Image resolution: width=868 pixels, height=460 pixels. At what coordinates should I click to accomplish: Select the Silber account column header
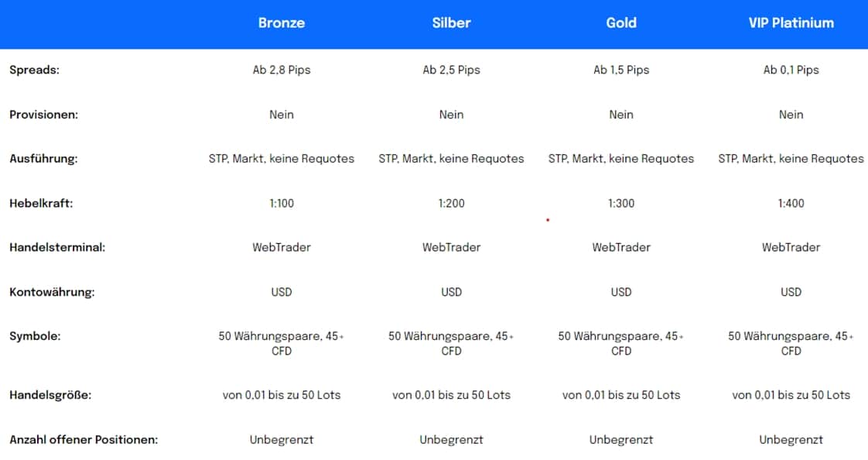(x=451, y=23)
